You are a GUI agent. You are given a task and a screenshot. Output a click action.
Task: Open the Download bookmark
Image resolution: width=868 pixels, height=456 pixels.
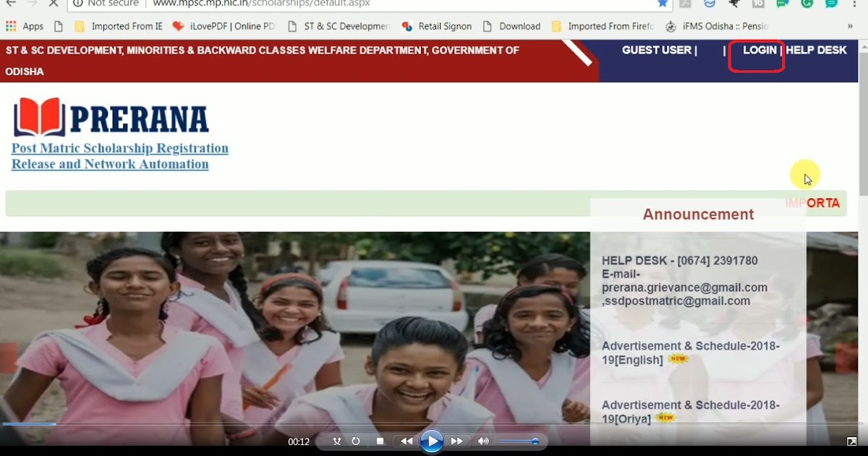point(513,26)
